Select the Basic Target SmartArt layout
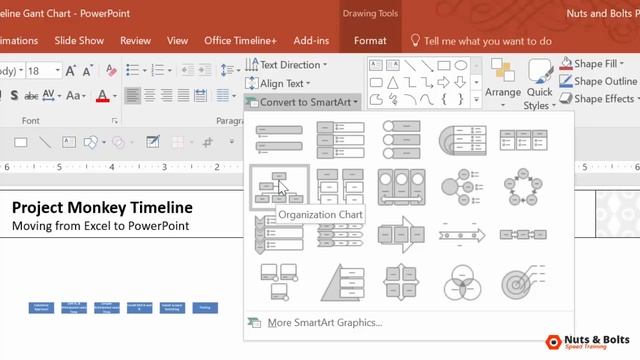The height and width of the screenshot is (360, 640). point(523,282)
